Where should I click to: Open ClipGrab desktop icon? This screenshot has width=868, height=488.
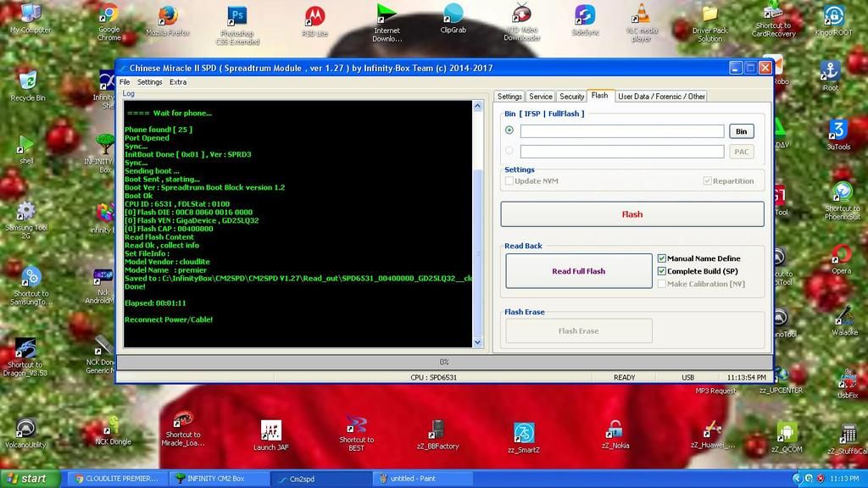(453, 14)
